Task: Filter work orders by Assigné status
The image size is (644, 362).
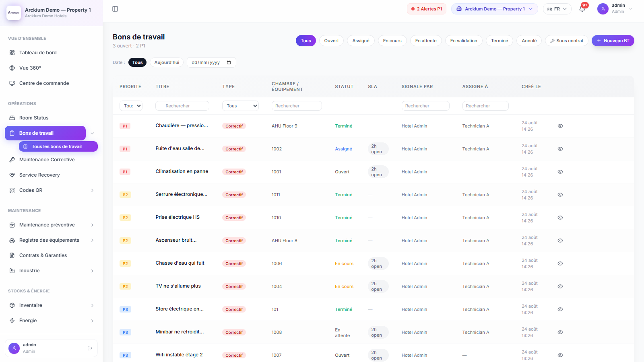Action: click(x=361, y=41)
